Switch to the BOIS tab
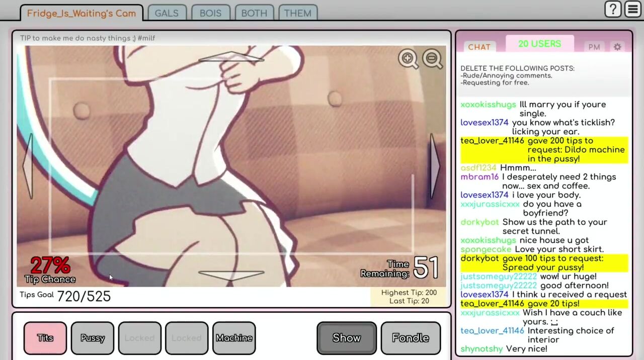The image size is (644, 360). [210, 14]
